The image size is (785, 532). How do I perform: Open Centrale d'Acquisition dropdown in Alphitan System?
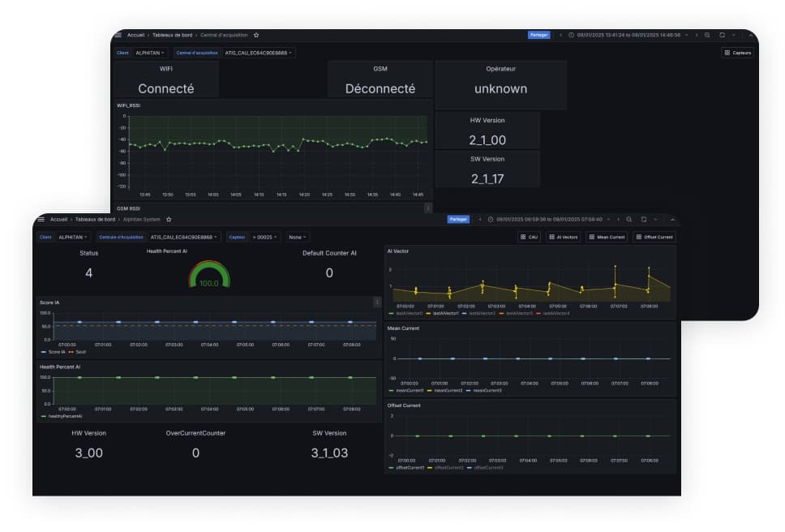pos(185,238)
